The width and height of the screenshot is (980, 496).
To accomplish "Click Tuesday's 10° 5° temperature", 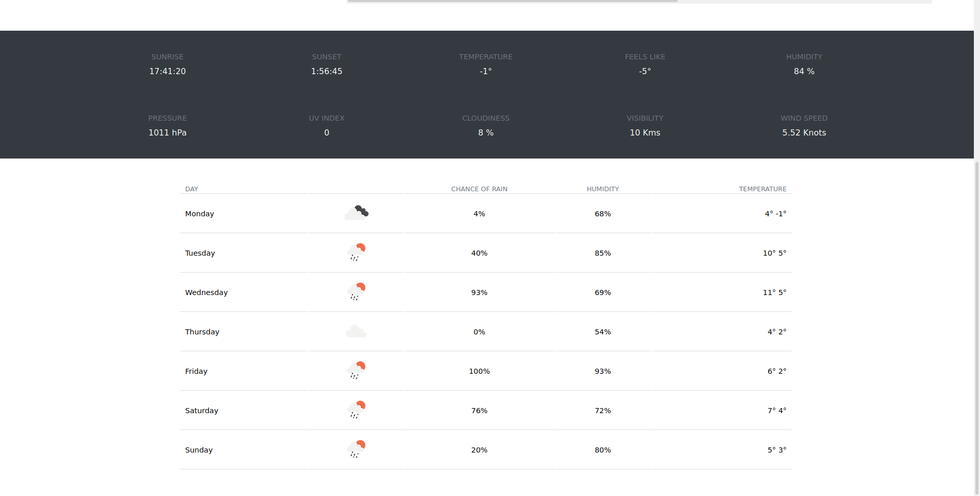I will click(x=774, y=253).
